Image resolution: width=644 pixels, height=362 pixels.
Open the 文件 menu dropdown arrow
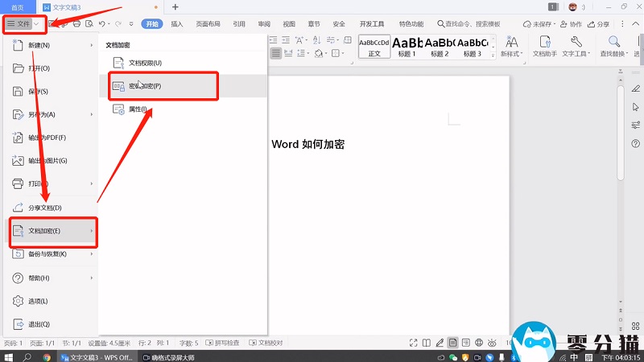(36, 25)
